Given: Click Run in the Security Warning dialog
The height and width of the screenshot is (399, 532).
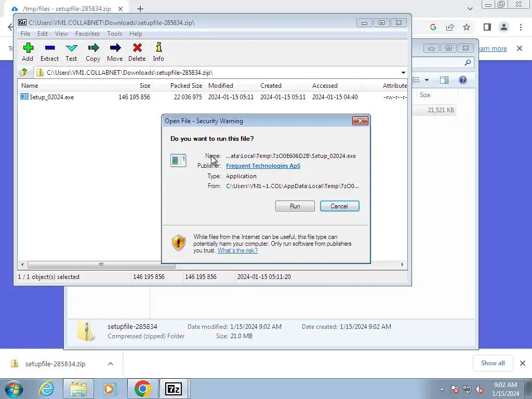Looking at the screenshot, I should [x=295, y=206].
